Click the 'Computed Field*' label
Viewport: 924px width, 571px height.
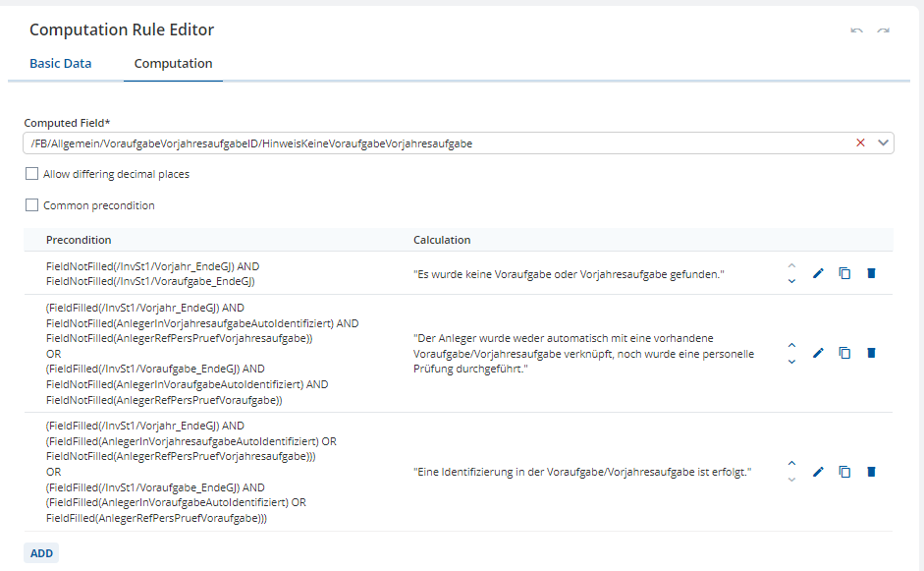click(67, 123)
